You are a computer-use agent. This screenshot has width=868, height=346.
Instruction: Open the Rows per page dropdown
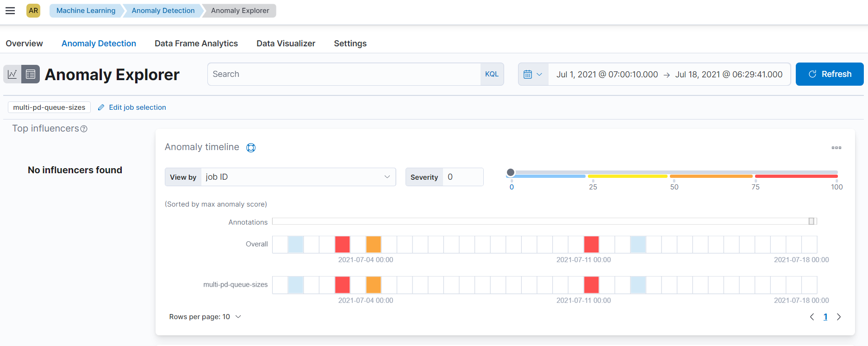coord(205,317)
